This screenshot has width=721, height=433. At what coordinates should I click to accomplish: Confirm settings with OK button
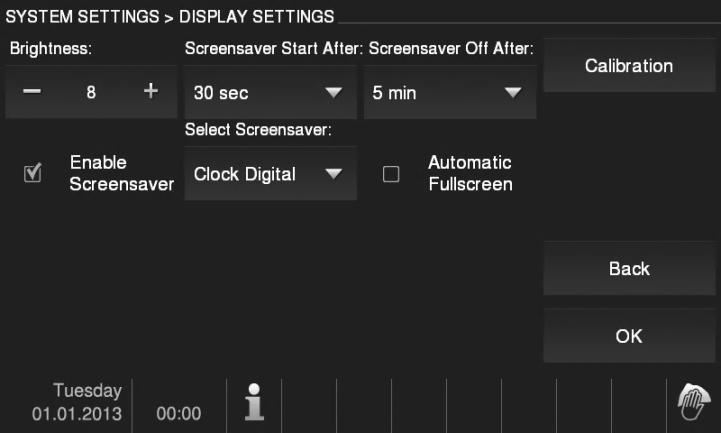tap(629, 337)
